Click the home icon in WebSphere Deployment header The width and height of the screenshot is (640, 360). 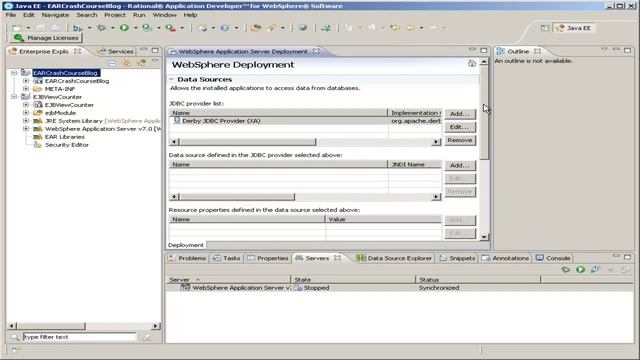click(472, 63)
